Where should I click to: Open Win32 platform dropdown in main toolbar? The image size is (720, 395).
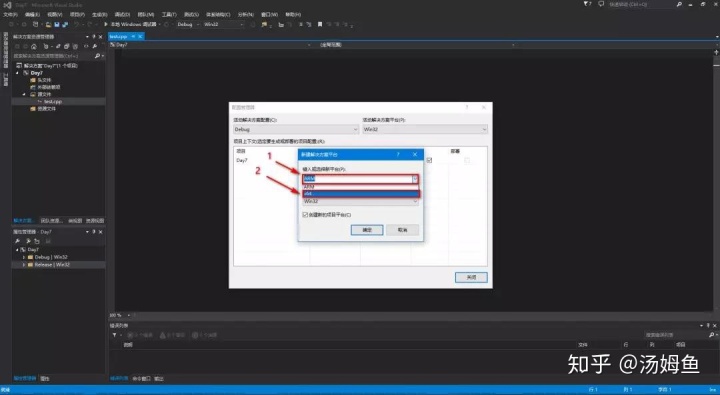pyautogui.click(x=224, y=24)
